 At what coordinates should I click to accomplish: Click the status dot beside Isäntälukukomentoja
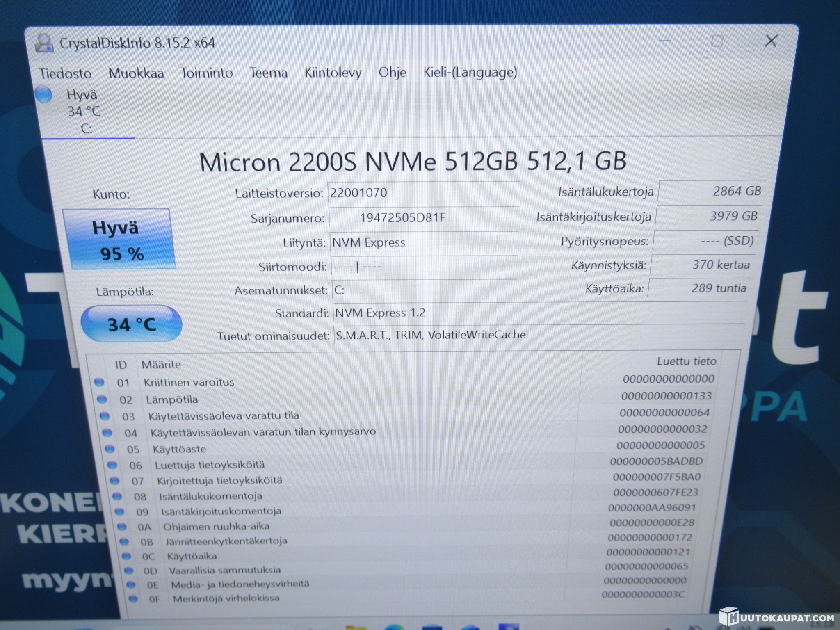pos(117,497)
